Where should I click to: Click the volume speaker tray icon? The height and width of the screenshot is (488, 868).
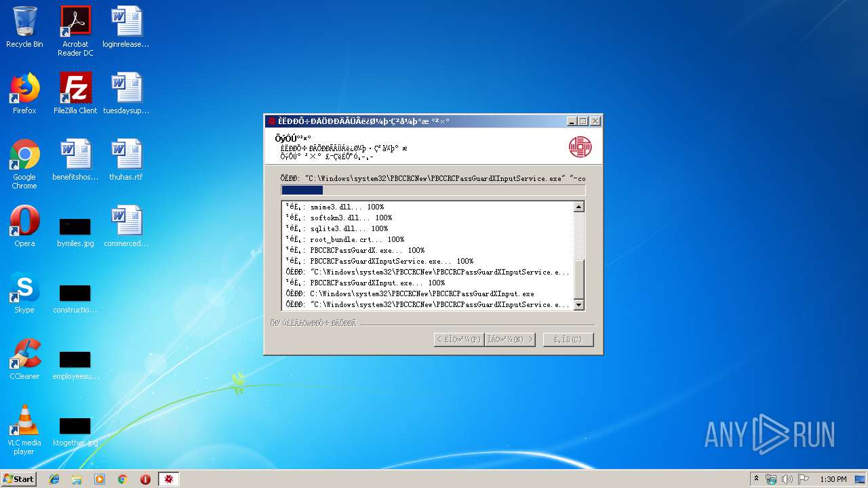point(787,479)
